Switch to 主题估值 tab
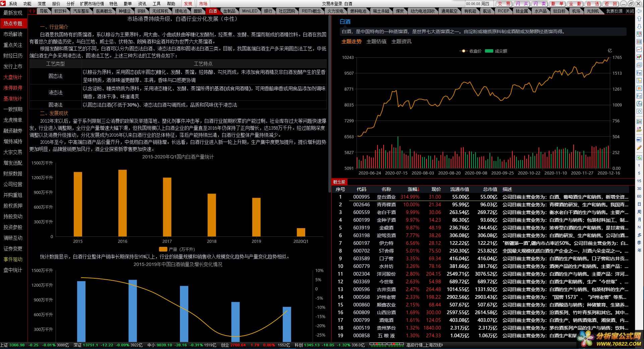 [376, 42]
